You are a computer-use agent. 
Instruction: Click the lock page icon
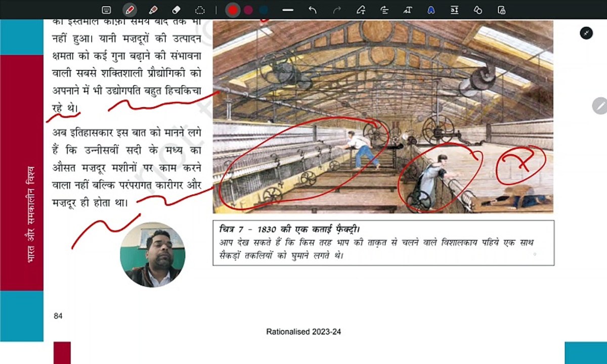[x=501, y=10]
